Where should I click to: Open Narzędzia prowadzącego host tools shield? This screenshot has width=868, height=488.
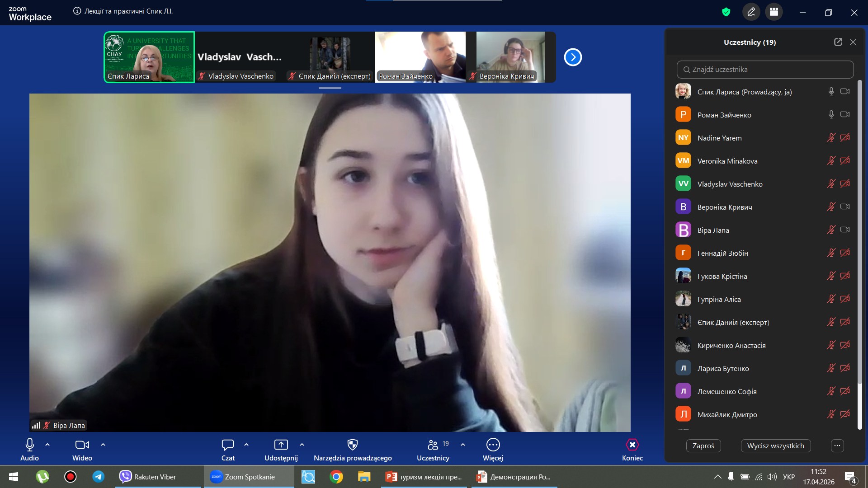(353, 445)
